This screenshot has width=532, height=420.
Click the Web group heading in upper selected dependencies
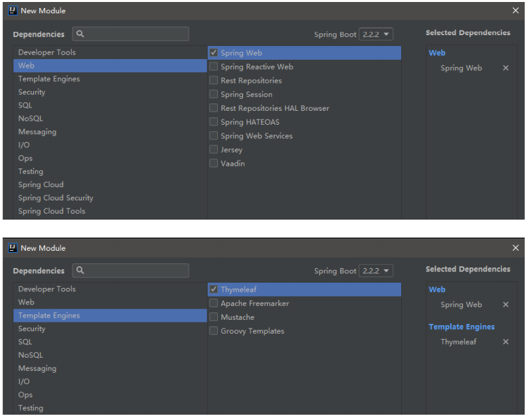(437, 52)
